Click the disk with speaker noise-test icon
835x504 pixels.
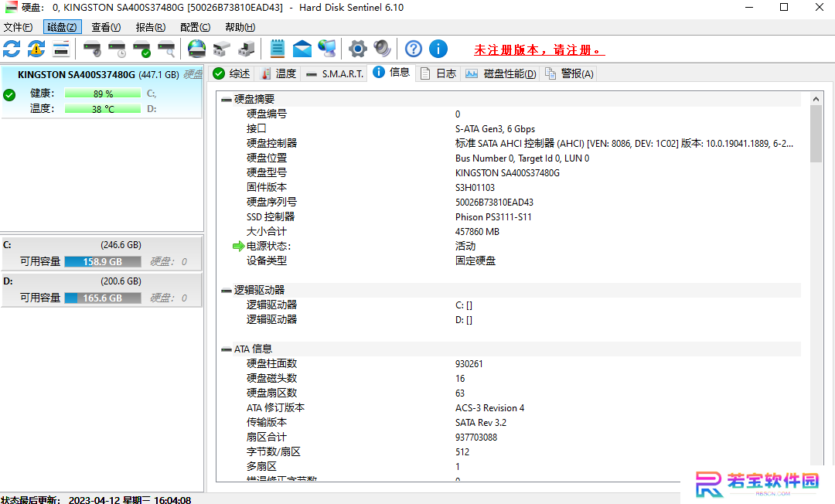click(92, 49)
